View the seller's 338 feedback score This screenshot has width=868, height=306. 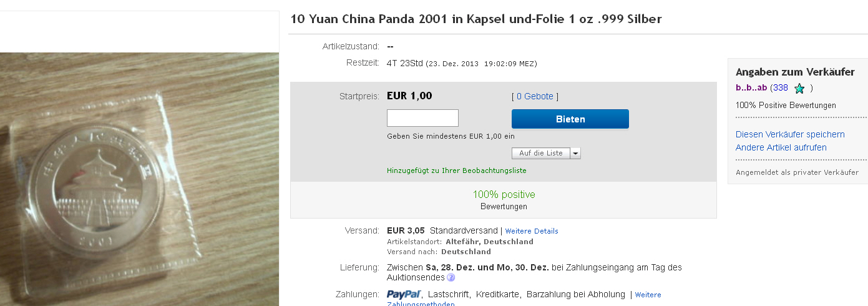780,88
